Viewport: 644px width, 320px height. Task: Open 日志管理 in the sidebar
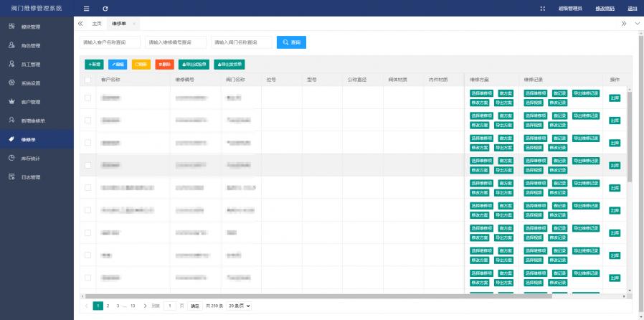pyautogui.click(x=31, y=177)
